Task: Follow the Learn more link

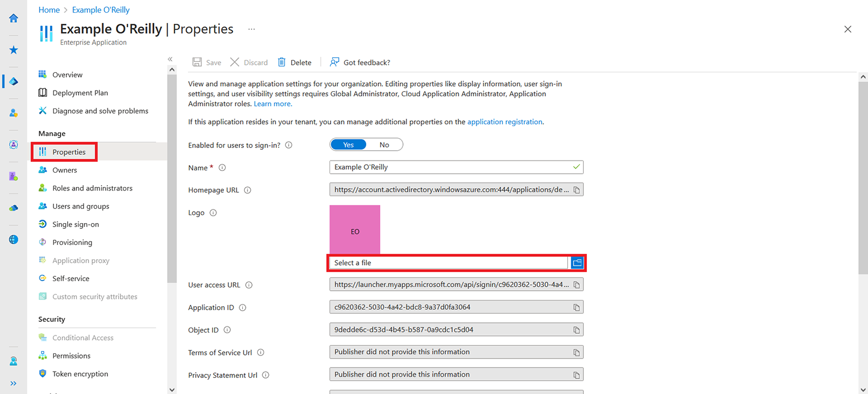Action: (272, 104)
